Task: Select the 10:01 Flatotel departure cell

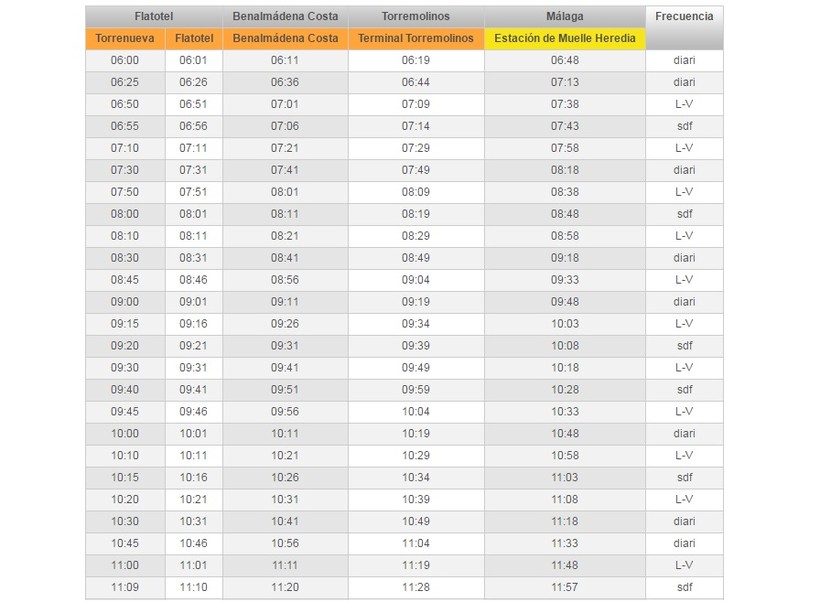Action: pyautogui.click(x=194, y=434)
